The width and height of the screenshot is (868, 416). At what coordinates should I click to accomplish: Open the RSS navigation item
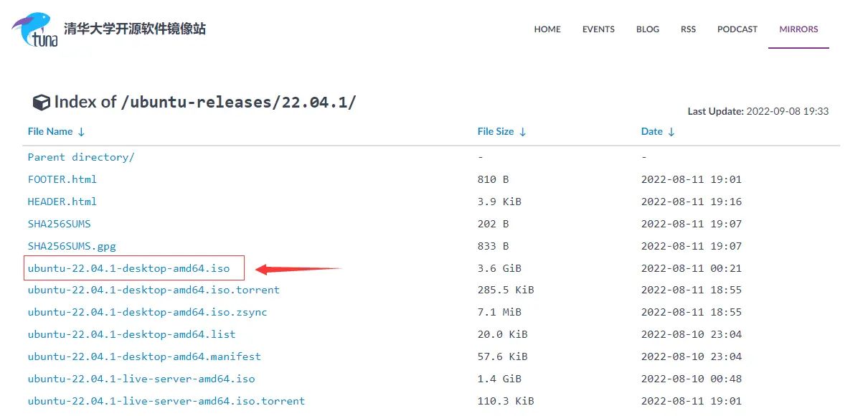(688, 29)
